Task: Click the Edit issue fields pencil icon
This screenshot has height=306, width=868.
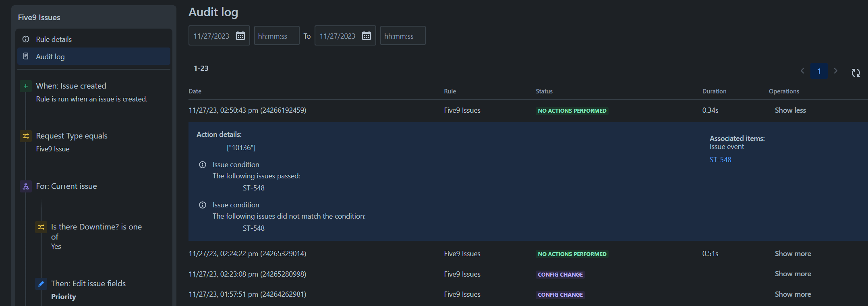Action: (x=41, y=284)
